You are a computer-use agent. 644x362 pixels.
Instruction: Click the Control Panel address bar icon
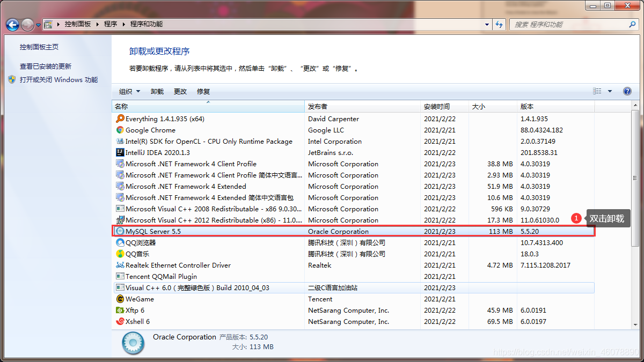point(48,24)
